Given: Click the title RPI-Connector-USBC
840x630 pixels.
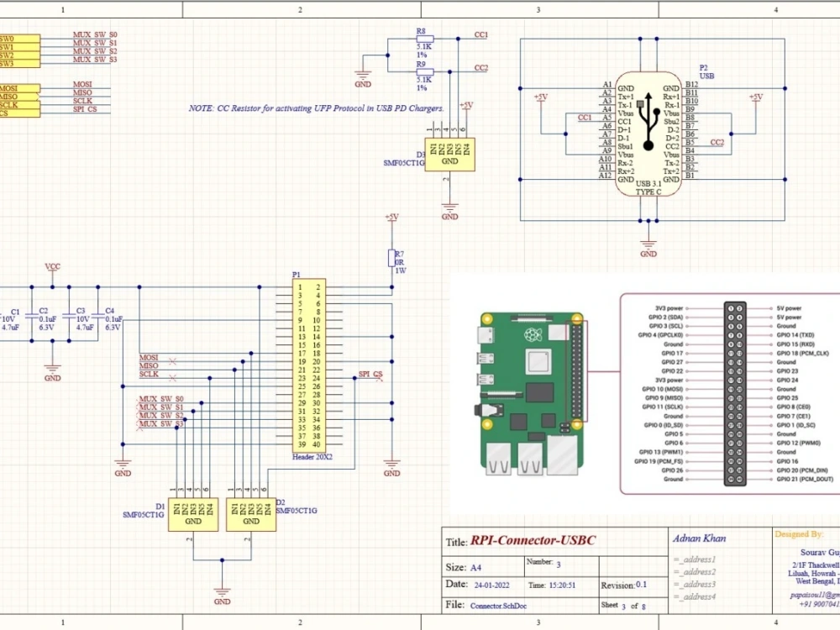Looking at the screenshot, I should (533, 540).
